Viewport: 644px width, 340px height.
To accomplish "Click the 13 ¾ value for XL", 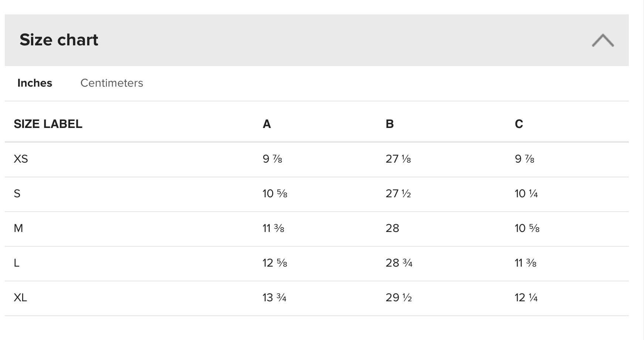I will [x=274, y=298].
